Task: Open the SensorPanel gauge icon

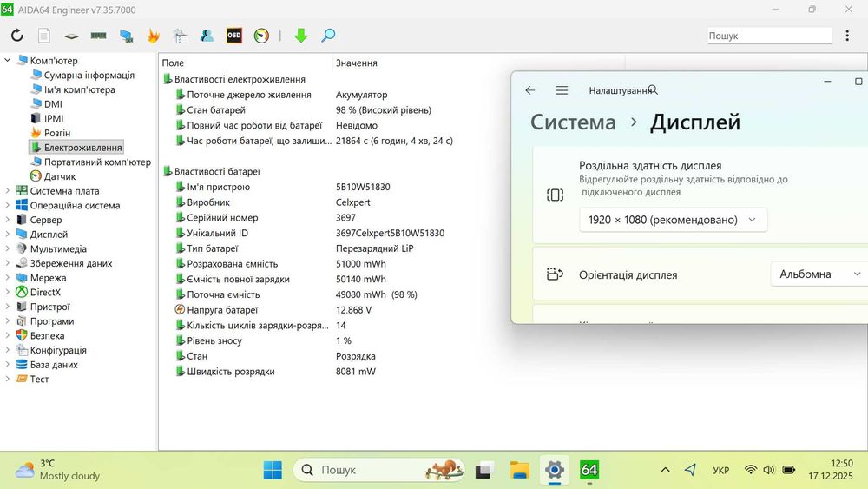Action: [x=261, y=36]
